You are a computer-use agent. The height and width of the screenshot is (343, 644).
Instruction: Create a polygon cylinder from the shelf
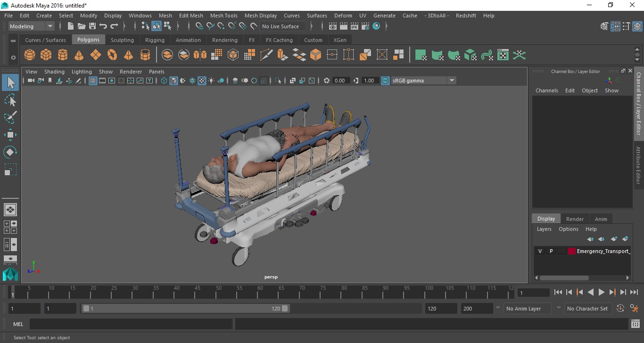(x=63, y=55)
